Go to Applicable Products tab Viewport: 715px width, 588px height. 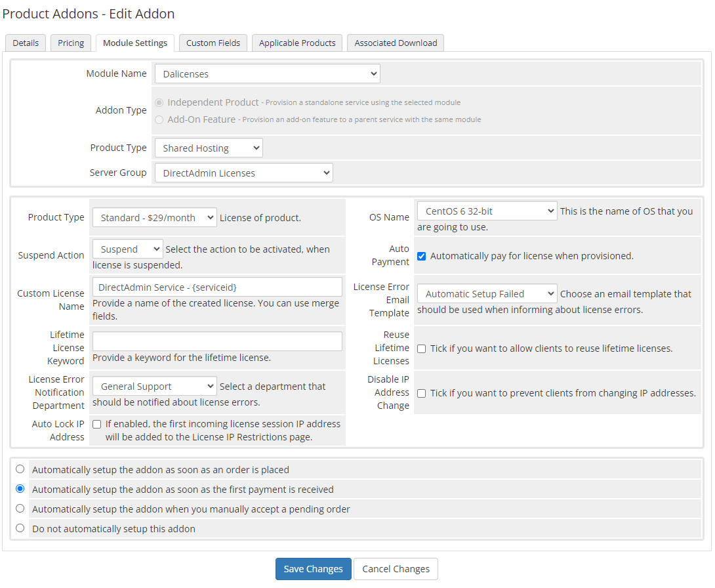click(x=297, y=43)
